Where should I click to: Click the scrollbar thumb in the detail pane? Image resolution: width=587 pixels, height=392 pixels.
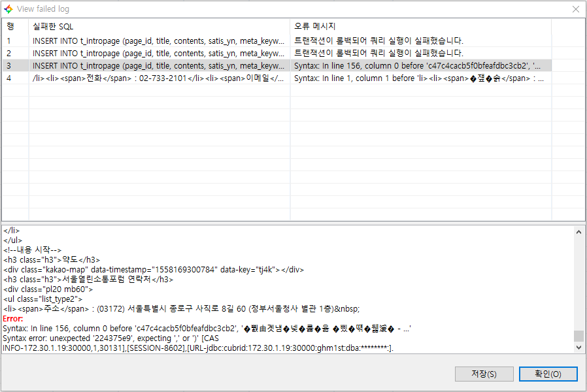pyautogui.click(x=579, y=336)
